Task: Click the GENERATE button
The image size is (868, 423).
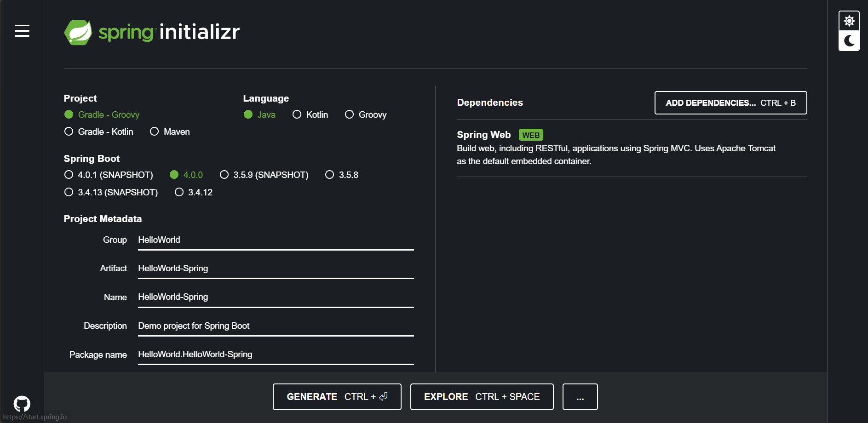Action: (337, 396)
